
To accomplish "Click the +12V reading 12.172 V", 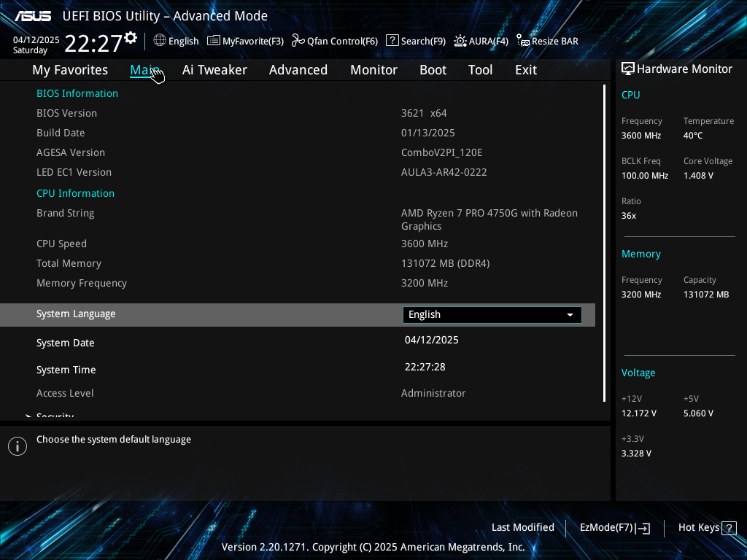I will (x=638, y=413).
